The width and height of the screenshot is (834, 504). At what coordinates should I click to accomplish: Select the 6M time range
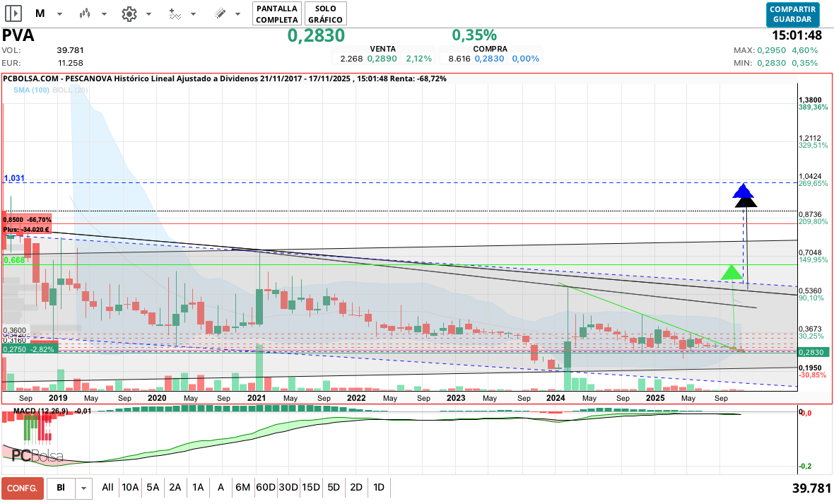pyautogui.click(x=243, y=487)
